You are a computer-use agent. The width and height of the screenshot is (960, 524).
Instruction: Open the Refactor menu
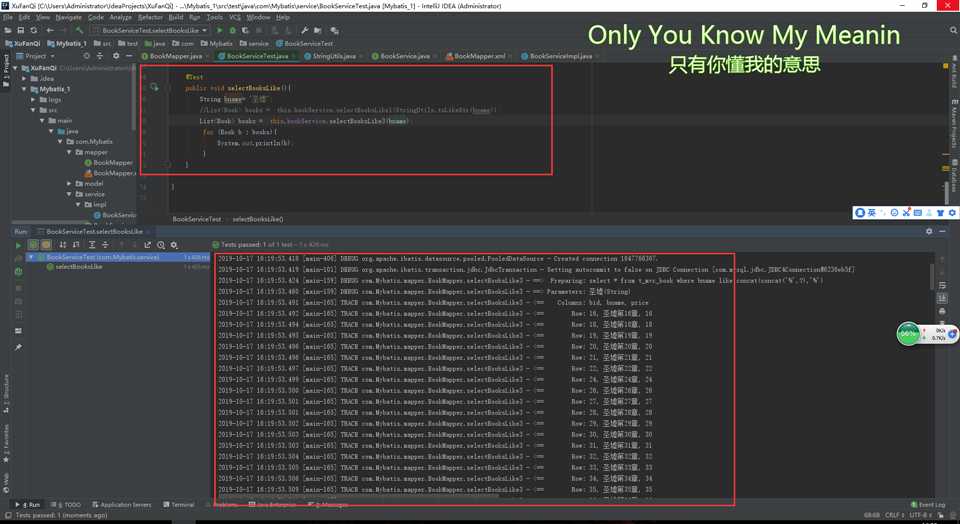click(150, 17)
